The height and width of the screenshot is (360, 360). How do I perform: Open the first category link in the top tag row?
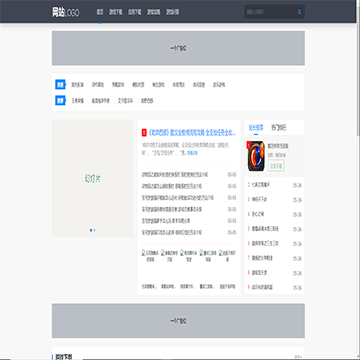(x=77, y=85)
